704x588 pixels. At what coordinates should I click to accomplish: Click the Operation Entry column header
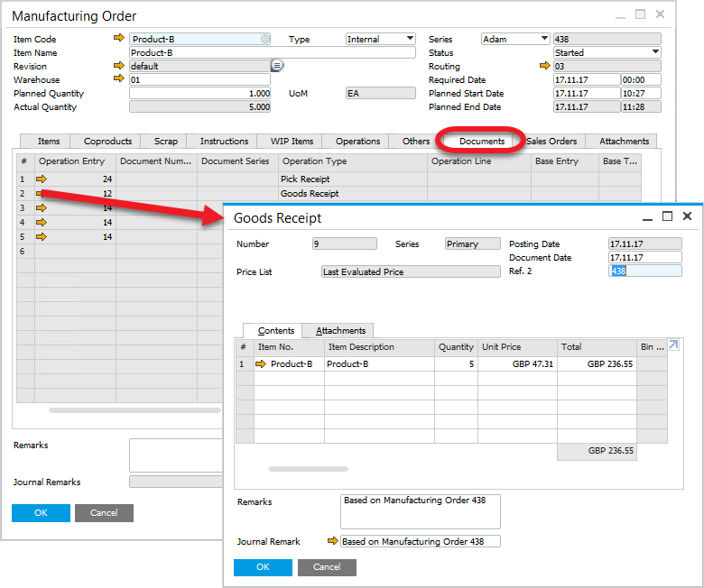coord(76,161)
